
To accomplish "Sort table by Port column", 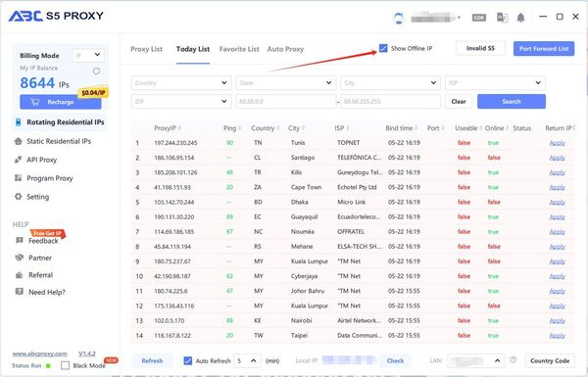I will 443,128.
